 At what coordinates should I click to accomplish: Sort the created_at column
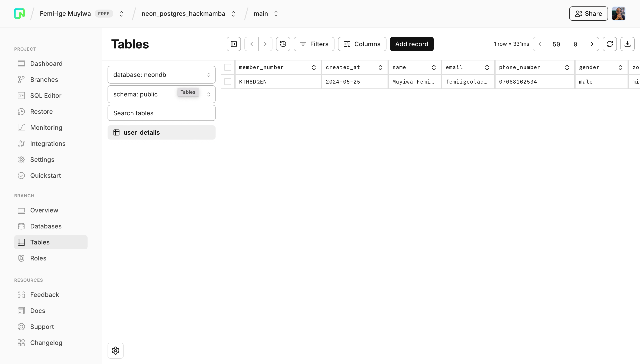[x=380, y=68]
